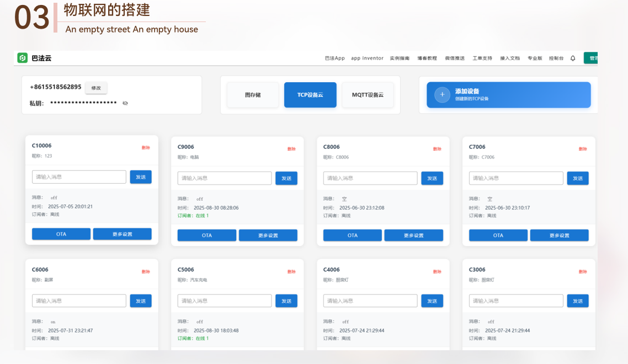Open 巴法App in the top navigation
This screenshot has height=364, width=628.
334,58
